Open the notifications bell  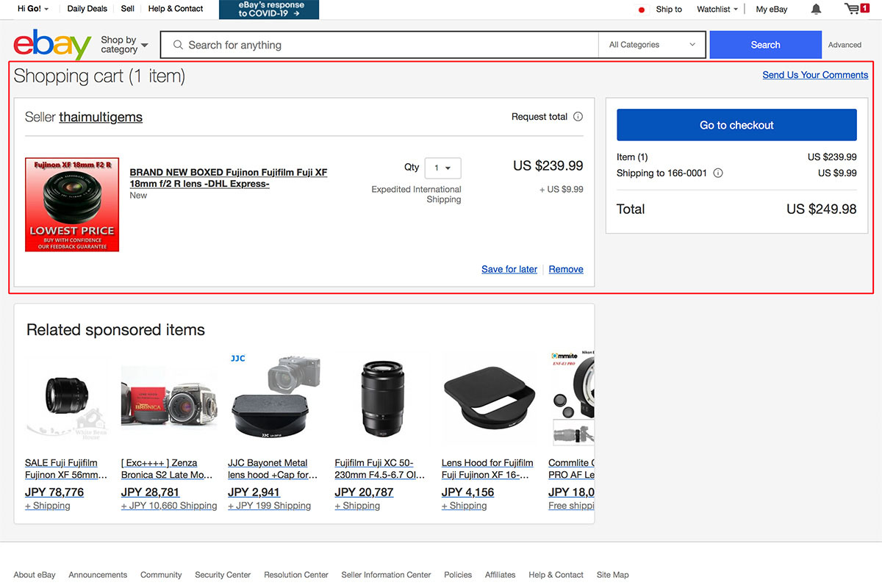click(x=816, y=10)
